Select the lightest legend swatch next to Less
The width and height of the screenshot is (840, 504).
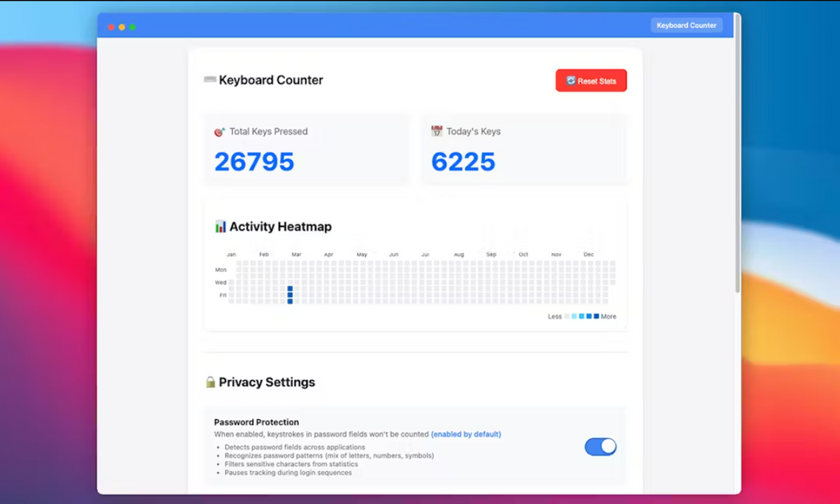(566, 316)
